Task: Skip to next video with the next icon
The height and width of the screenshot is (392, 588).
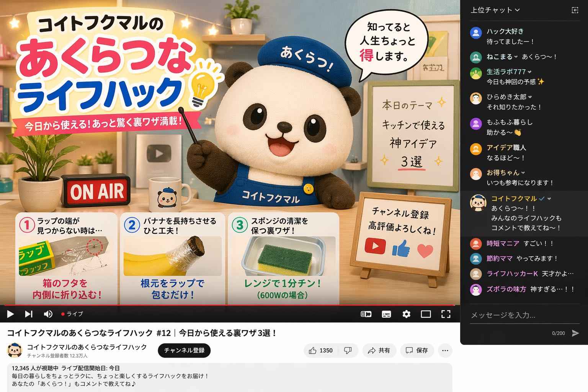Action: [x=29, y=314]
